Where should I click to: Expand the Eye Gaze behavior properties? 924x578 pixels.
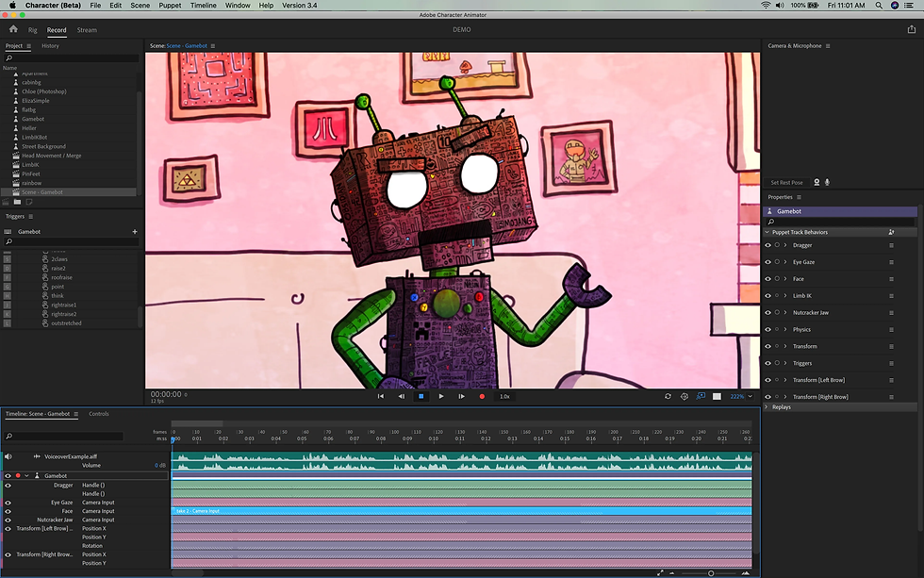tap(785, 262)
